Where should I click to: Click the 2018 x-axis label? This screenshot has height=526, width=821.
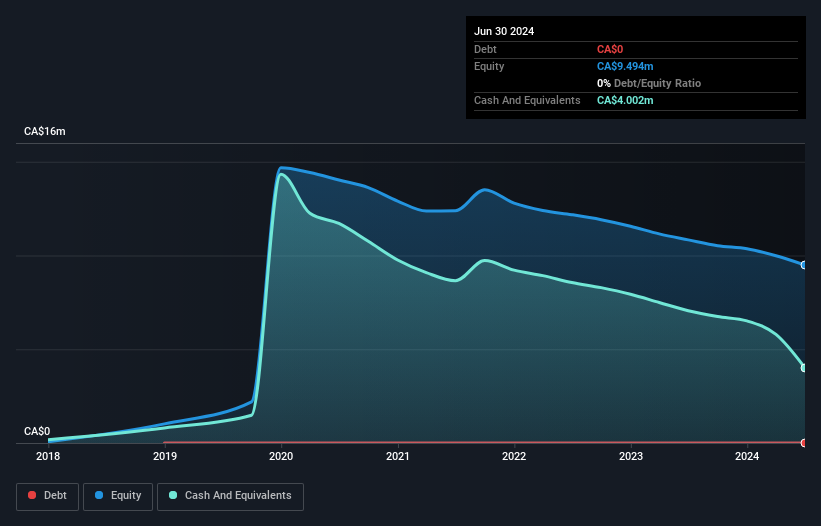[x=48, y=456]
